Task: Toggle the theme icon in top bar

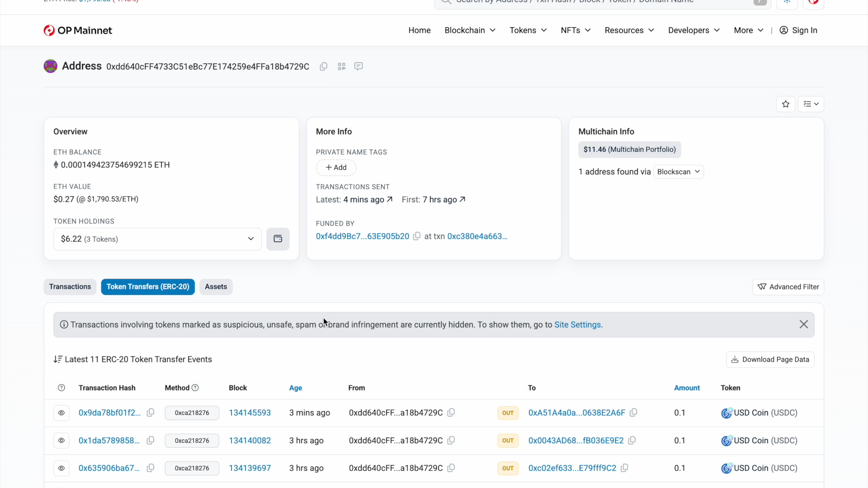Action: pos(787,2)
